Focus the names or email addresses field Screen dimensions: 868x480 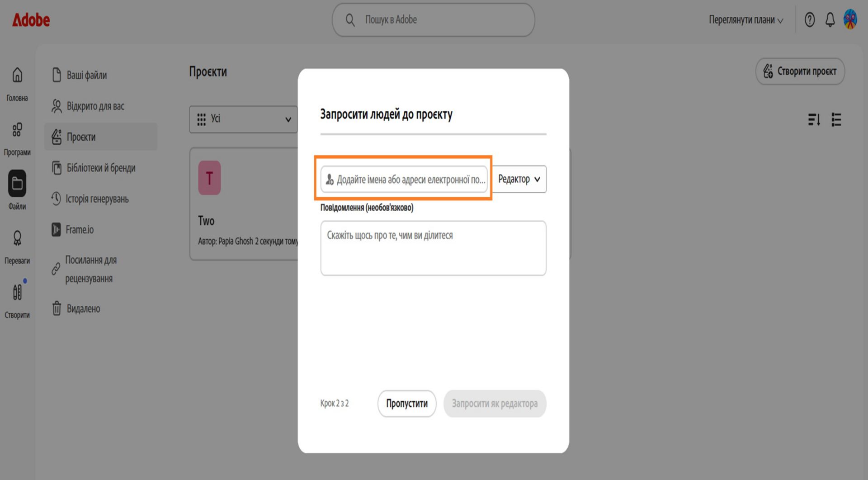(404, 180)
